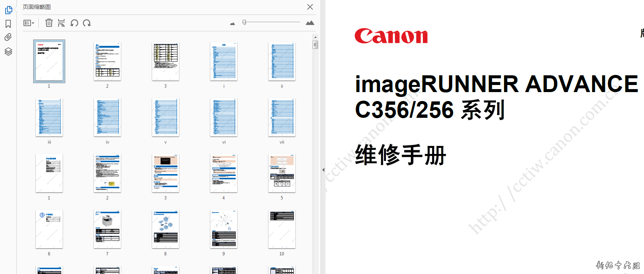Screen dimensions: 644x274
Task: Rotate pages clockwise
Action: click(x=87, y=23)
